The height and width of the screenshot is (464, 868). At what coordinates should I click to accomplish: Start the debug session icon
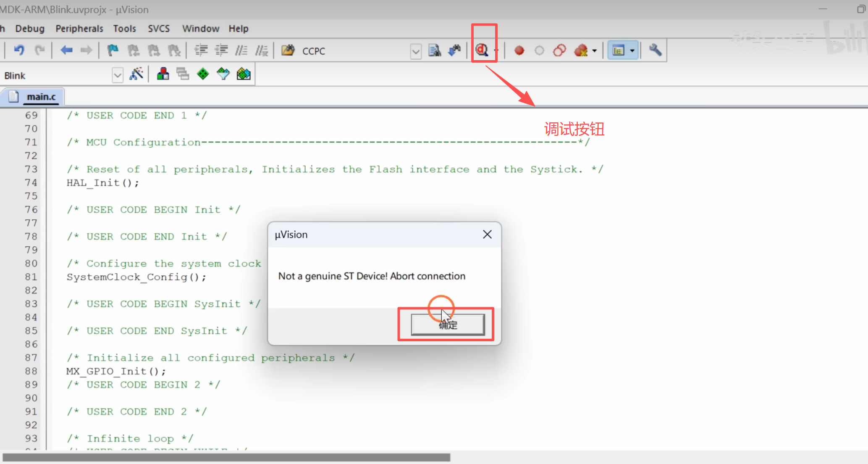[482, 50]
